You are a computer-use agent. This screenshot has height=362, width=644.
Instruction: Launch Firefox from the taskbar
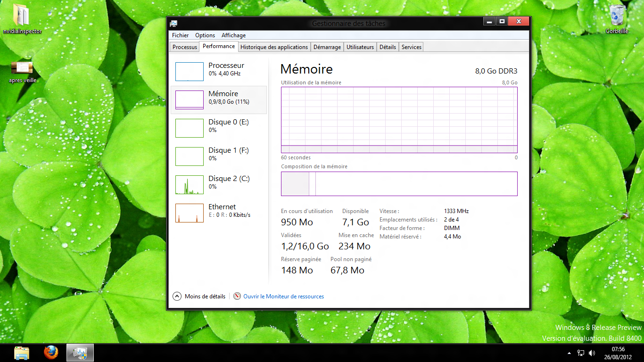[x=51, y=353]
